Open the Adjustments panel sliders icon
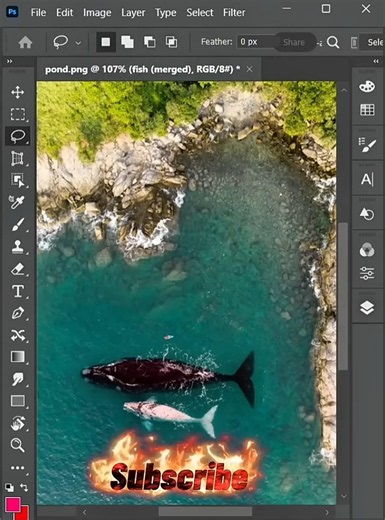This screenshot has height=520, width=385. click(367, 273)
